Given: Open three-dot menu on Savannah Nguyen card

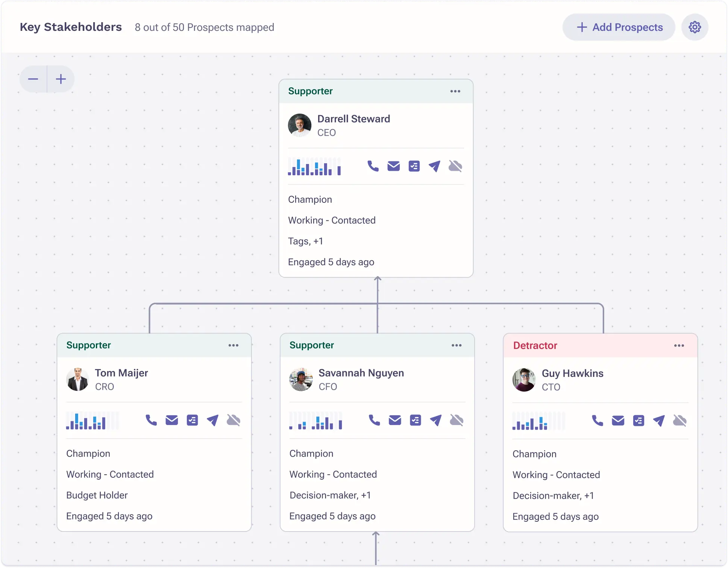Looking at the screenshot, I should click(x=457, y=345).
